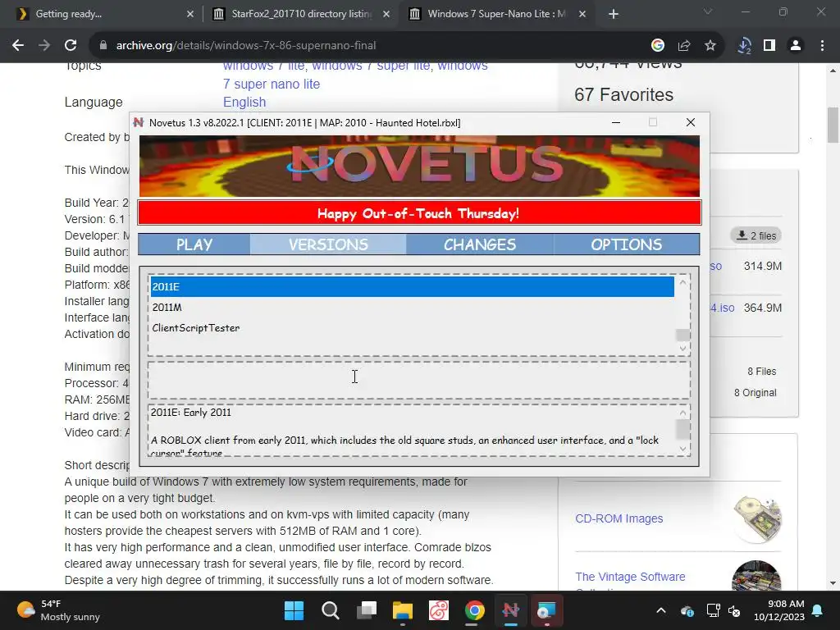Click the Novetus icon in the window title bar
Image resolution: width=840 pixels, height=630 pixels.
tap(139, 123)
